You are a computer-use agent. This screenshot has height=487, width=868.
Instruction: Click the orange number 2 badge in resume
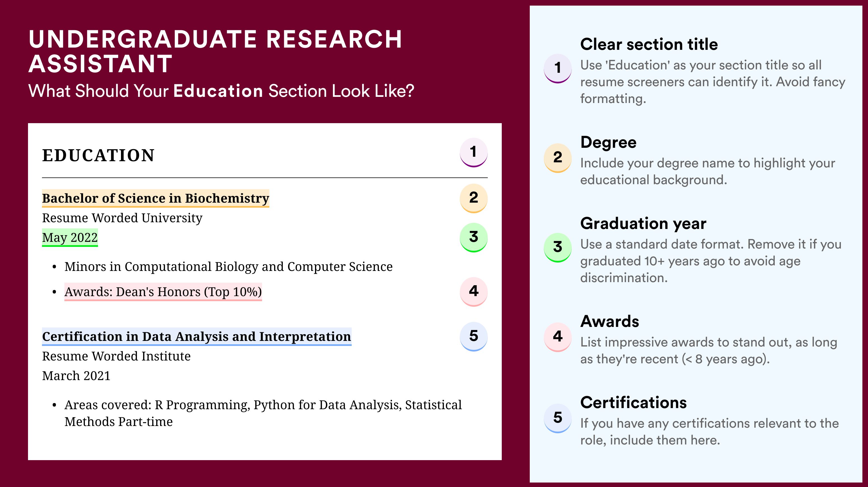[x=473, y=198]
